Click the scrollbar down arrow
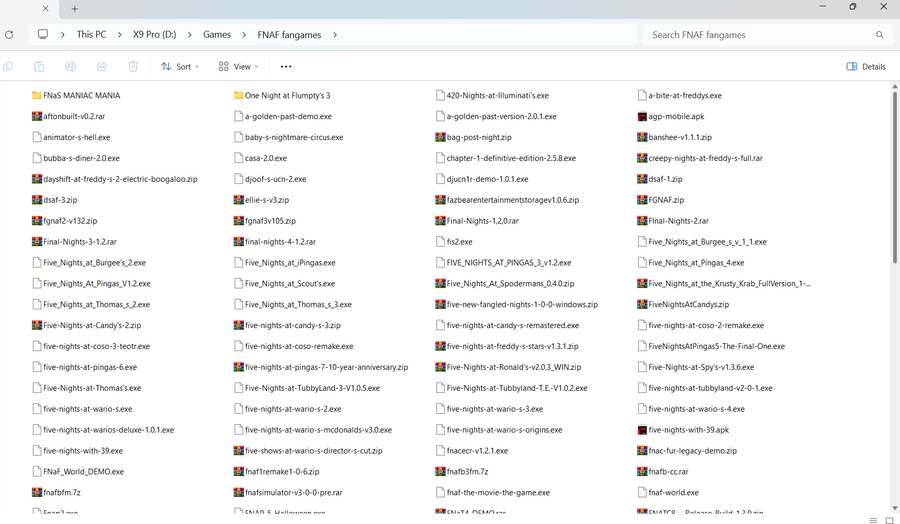 pos(894,508)
